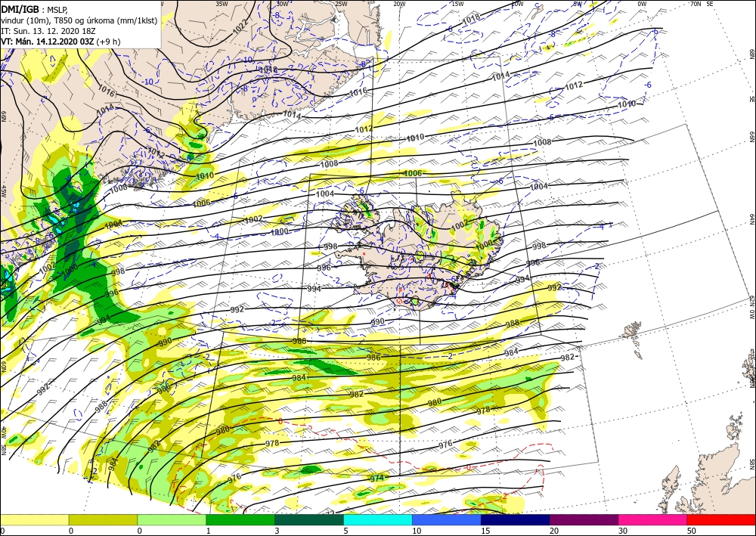Image resolution: width=756 pixels, height=536 pixels.
Task: Click the legend value 50
Action: click(691, 531)
